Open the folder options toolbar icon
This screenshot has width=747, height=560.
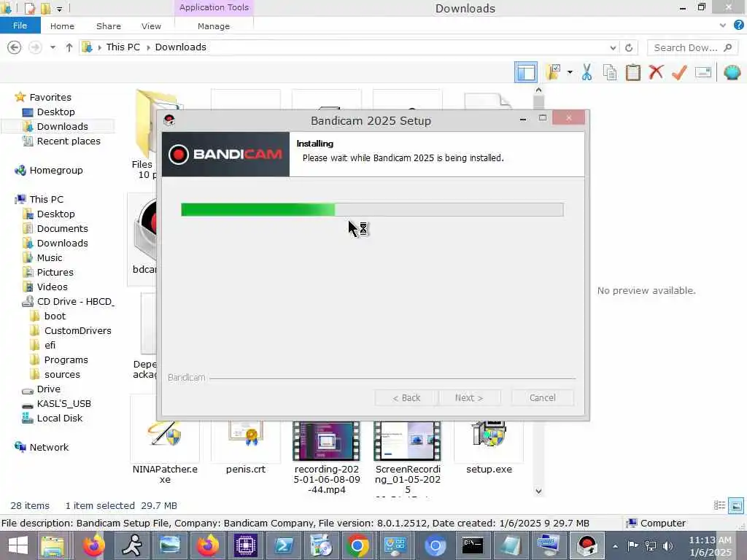pyautogui.click(x=553, y=72)
